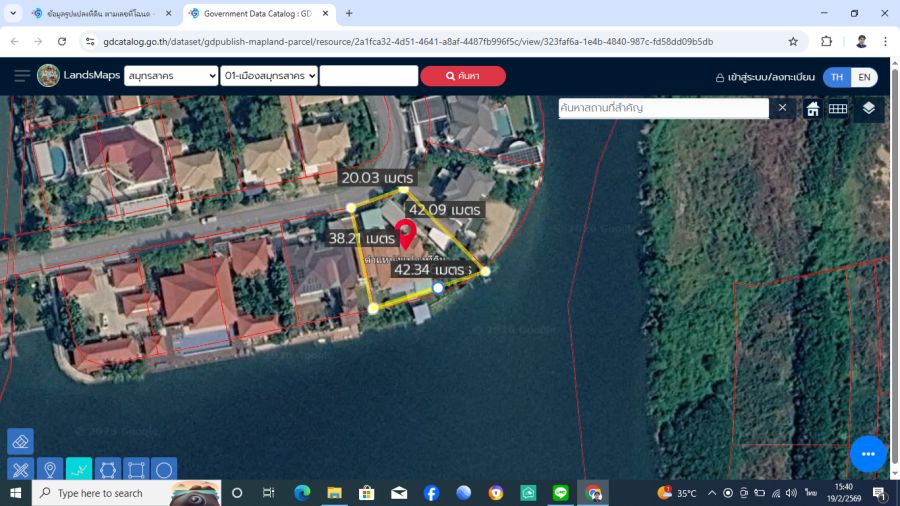Viewport: 900px width, 506px height.
Task: Open the province dropdown showing สมุทรสาคร
Action: coord(170,76)
